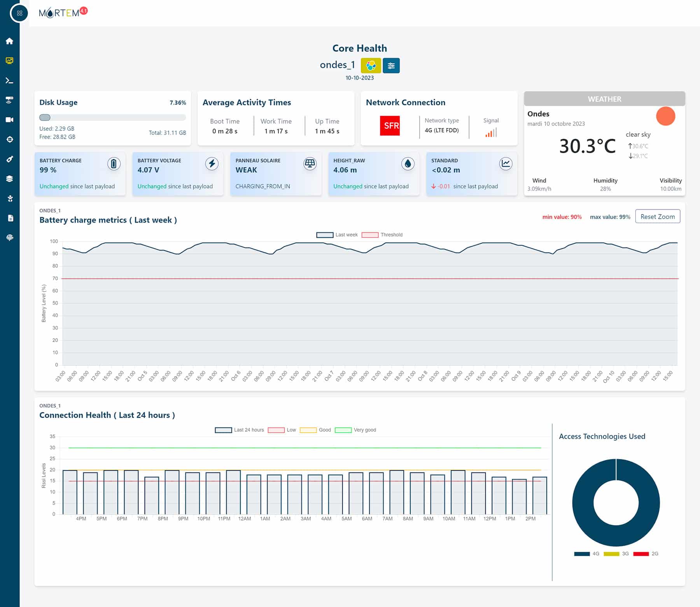Click the Up Time value '1 m 45 s'
Image resolution: width=700 pixels, height=607 pixels.
tap(327, 131)
